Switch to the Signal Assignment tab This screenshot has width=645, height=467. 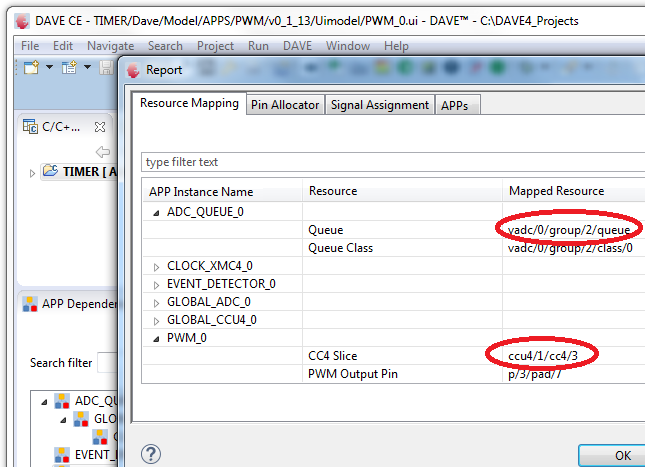(x=380, y=105)
